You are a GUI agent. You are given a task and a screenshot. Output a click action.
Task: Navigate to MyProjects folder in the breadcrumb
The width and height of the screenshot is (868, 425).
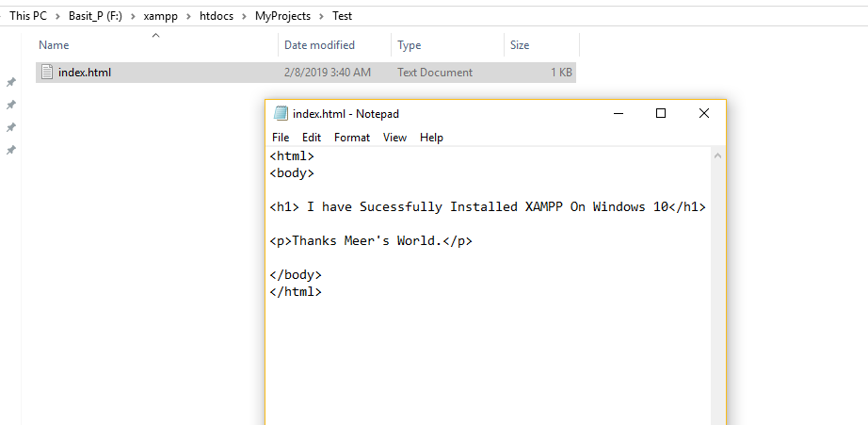pyautogui.click(x=282, y=16)
